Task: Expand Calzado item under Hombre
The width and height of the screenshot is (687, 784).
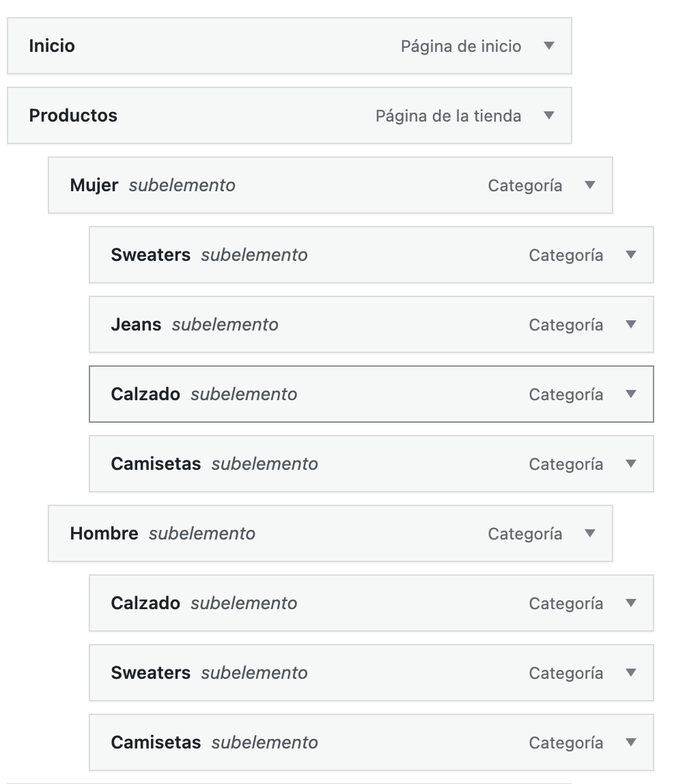Action: pos(631,603)
